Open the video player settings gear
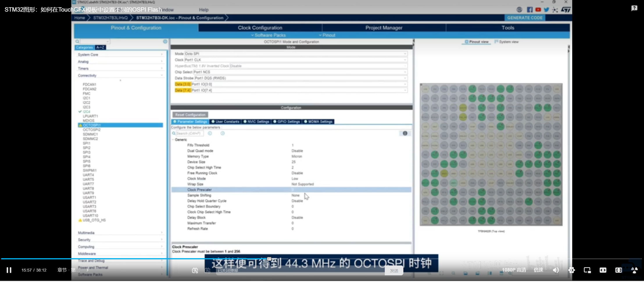 (x=571, y=270)
